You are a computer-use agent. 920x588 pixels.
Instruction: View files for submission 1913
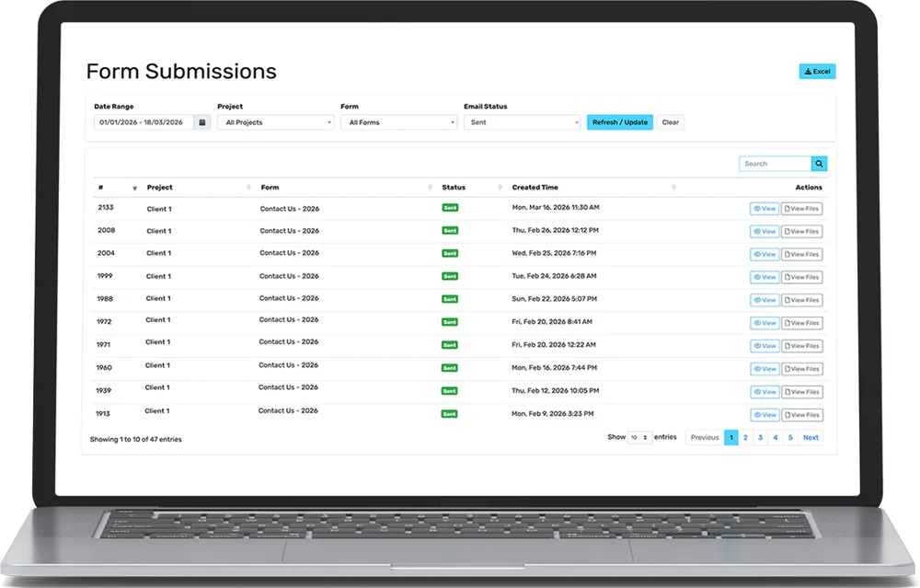(x=801, y=415)
